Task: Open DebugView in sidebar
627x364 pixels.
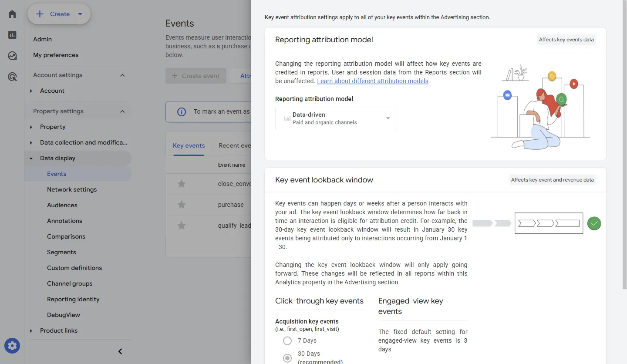Action: tap(64, 315)
